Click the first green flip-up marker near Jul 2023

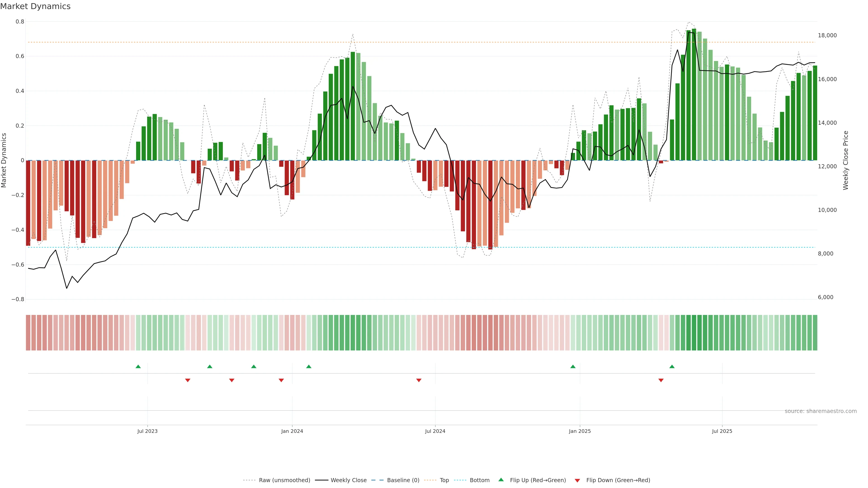138,366
